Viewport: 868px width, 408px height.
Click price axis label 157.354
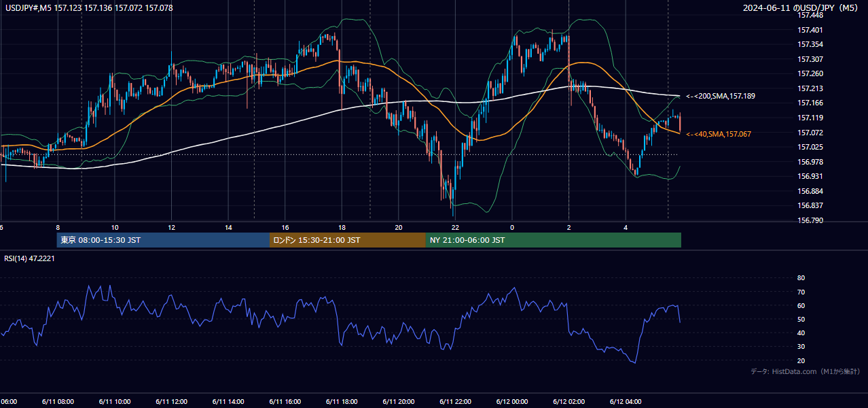(x=811, y=44)
